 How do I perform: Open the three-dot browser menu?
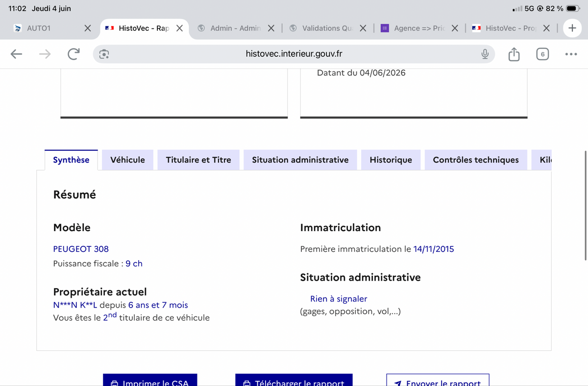[x=571, y=54]
